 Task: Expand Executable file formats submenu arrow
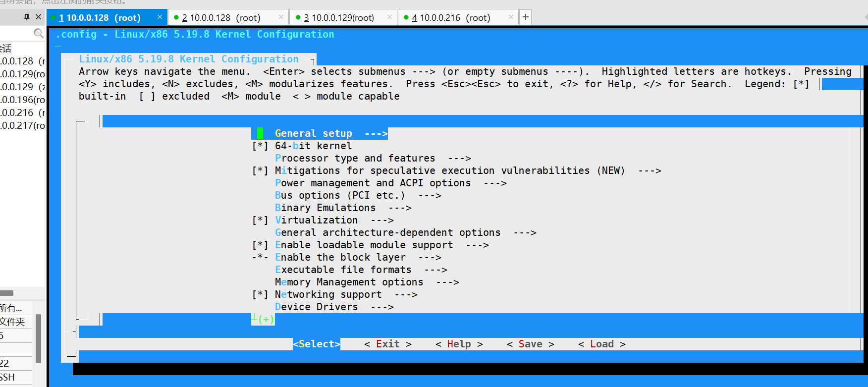point(435,270)
